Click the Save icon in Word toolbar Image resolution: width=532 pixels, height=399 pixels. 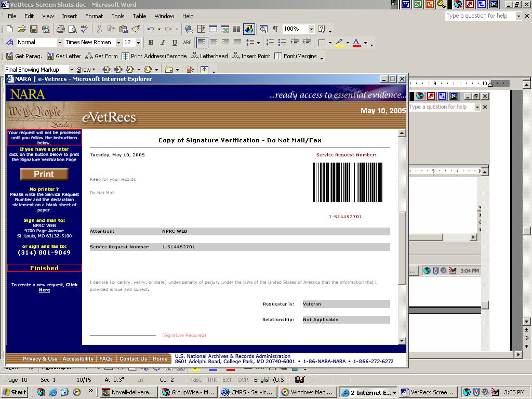[33, 29]
